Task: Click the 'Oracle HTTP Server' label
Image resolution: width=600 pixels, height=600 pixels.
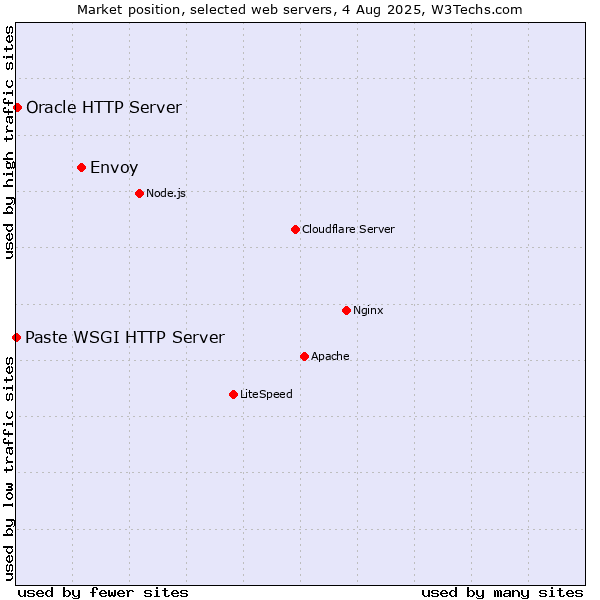Action: click(x=104, y=108)
